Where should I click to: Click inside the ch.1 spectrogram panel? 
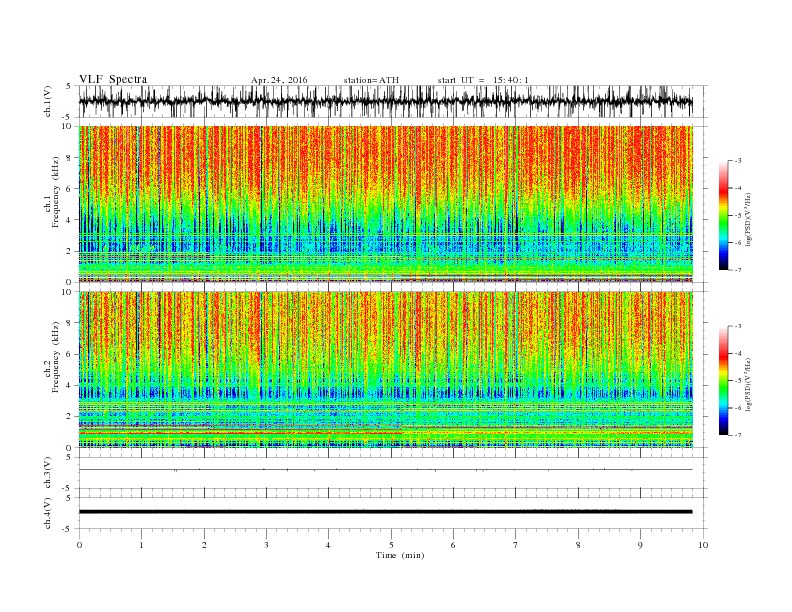[x=386, y=204]
